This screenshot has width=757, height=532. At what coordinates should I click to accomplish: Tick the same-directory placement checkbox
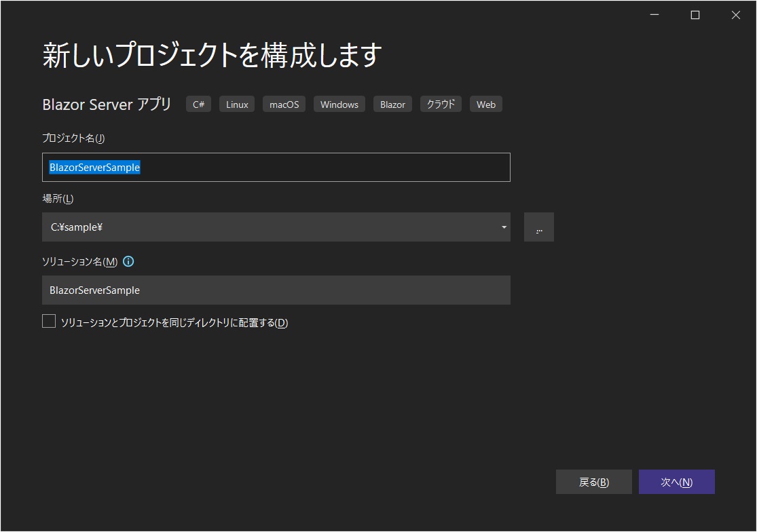coord(49,321)
